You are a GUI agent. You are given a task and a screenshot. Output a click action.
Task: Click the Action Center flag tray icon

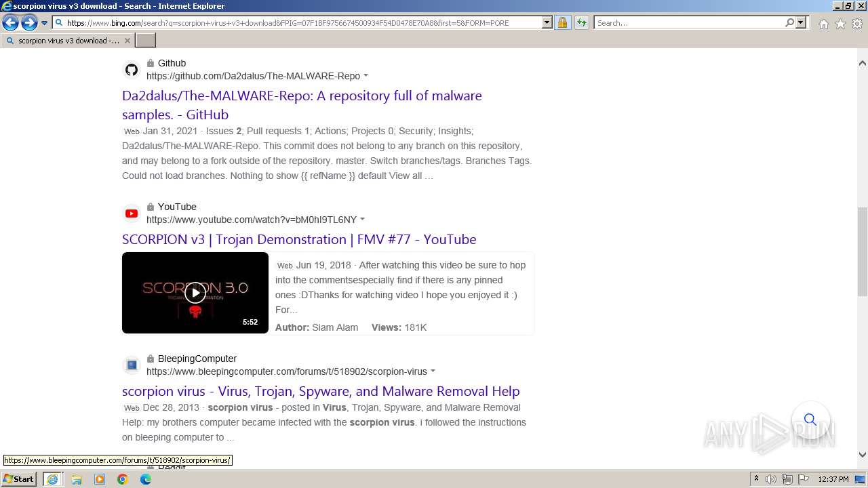tap(804, 479)
